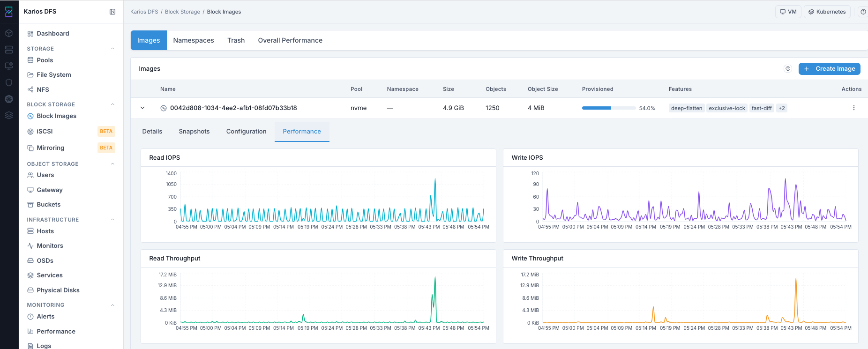
Task: Collapse the expanded image row chevron
Action: [x=142, y=108]
